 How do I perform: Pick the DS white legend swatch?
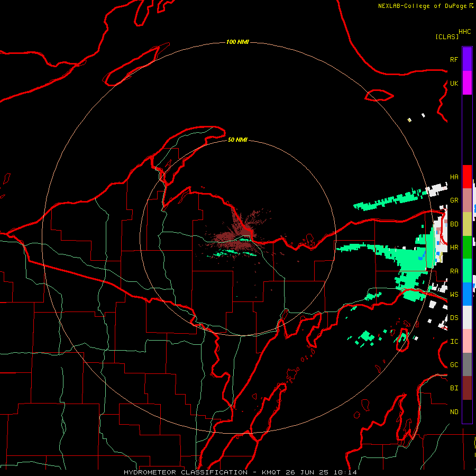coord(467,317)
